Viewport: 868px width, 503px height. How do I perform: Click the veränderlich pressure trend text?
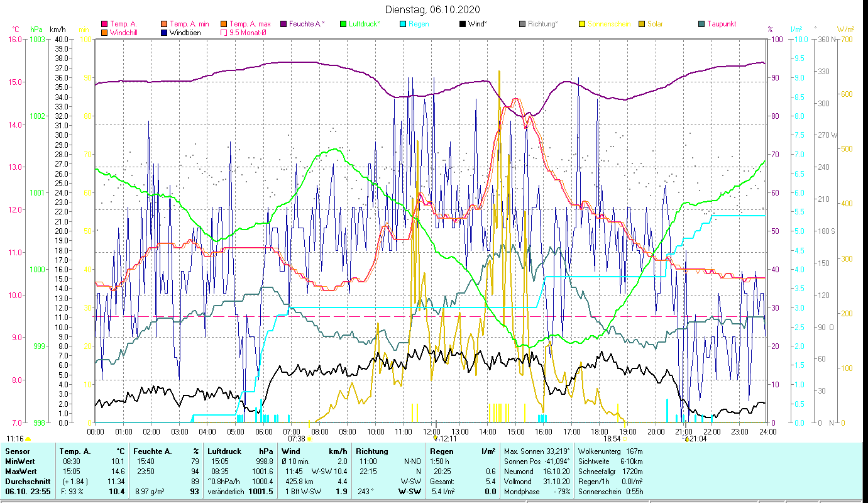tap(226, 492)
